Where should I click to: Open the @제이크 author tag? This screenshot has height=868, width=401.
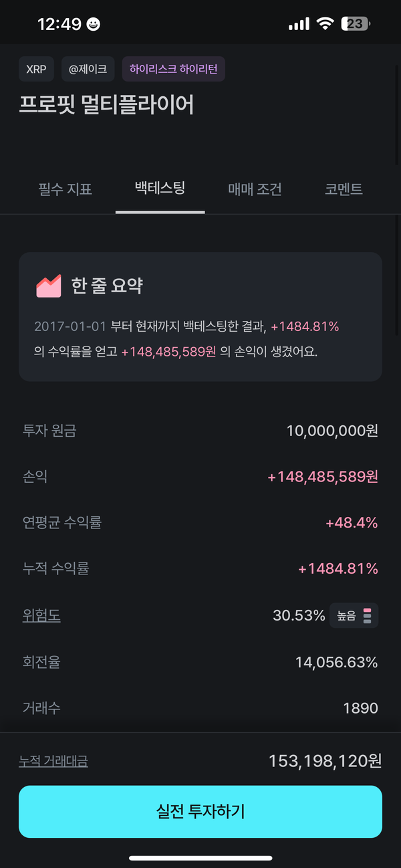point(88,69)
